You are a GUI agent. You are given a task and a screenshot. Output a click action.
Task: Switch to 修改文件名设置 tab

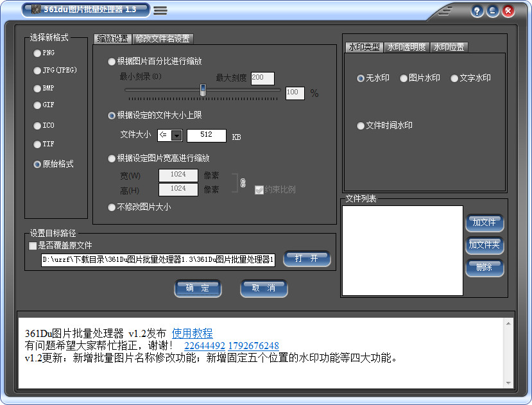click(x=163, y=39)
